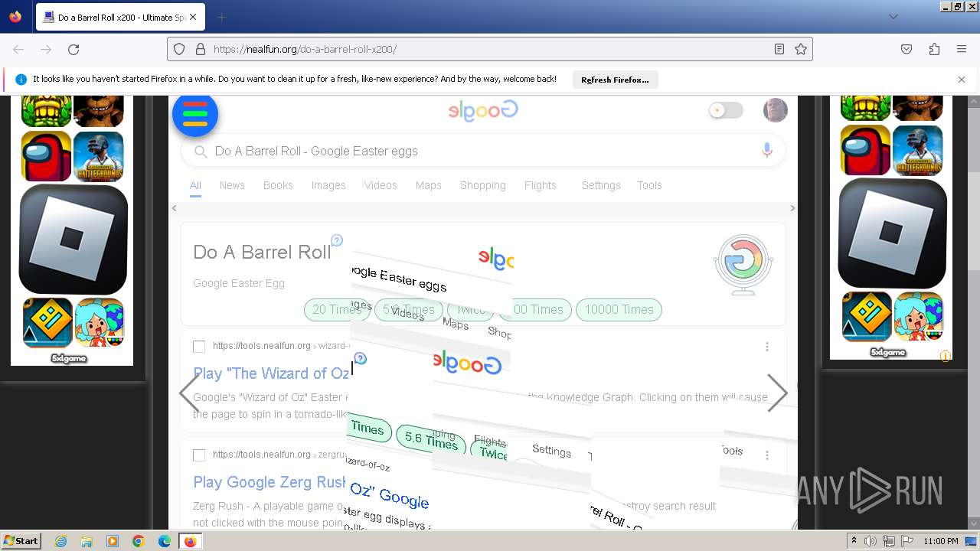
Task: Select the All search tab
Action: point(195,185)
